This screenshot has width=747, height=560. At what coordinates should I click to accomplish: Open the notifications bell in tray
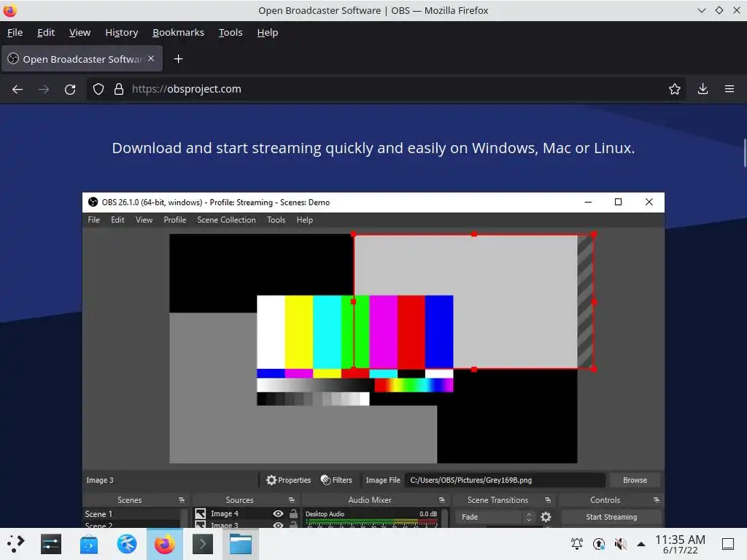click(x=577, y=543)
